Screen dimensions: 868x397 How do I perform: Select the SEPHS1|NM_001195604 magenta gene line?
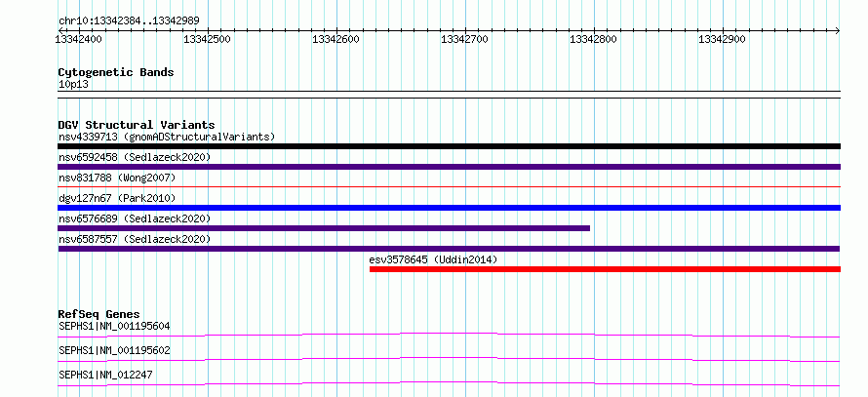449,335
